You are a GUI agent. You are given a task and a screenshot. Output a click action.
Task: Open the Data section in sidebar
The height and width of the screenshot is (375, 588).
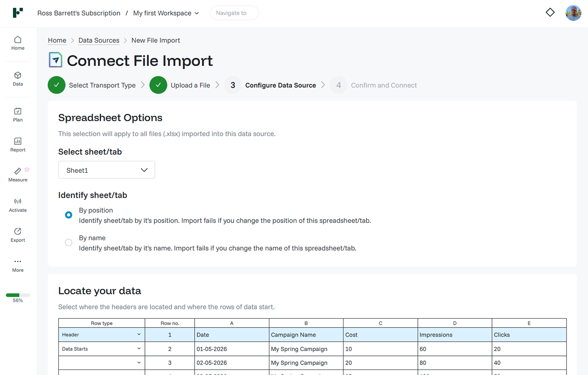(18, 79)
